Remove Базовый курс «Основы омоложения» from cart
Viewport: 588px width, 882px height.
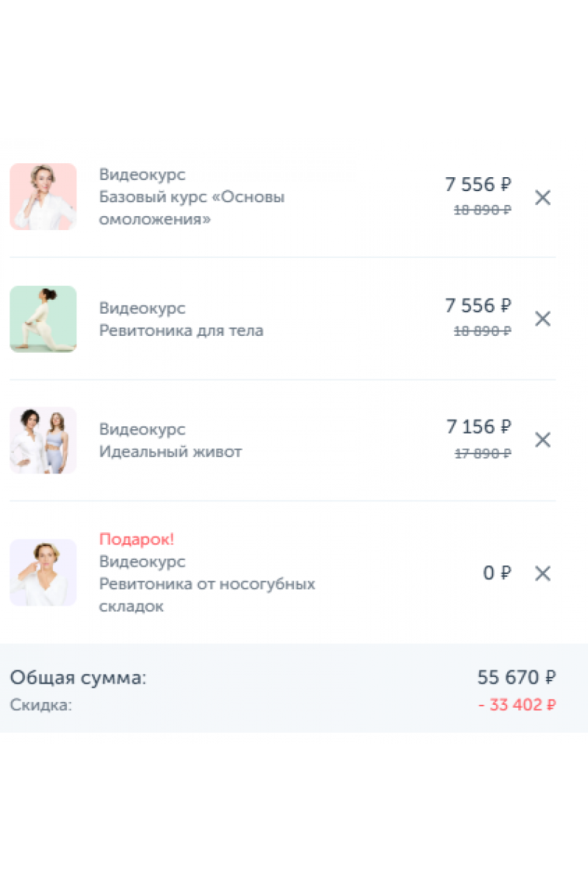(x=542, y=198)
